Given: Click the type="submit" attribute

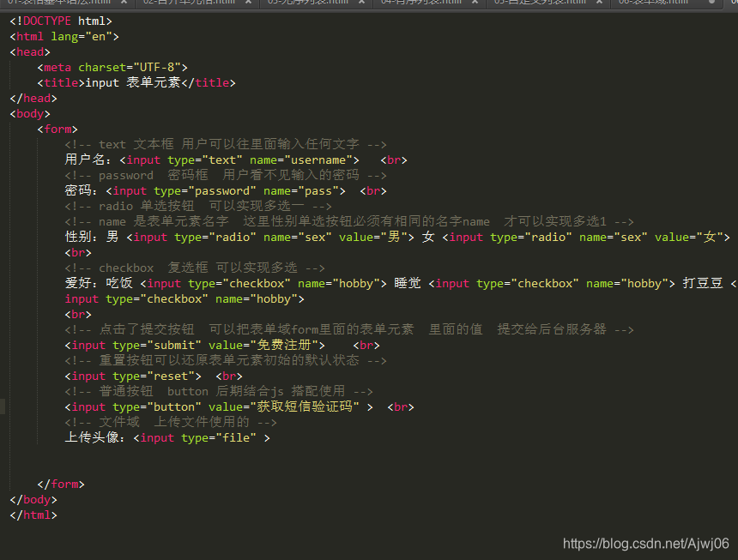Looking at the screenshot, I should 157,345.
